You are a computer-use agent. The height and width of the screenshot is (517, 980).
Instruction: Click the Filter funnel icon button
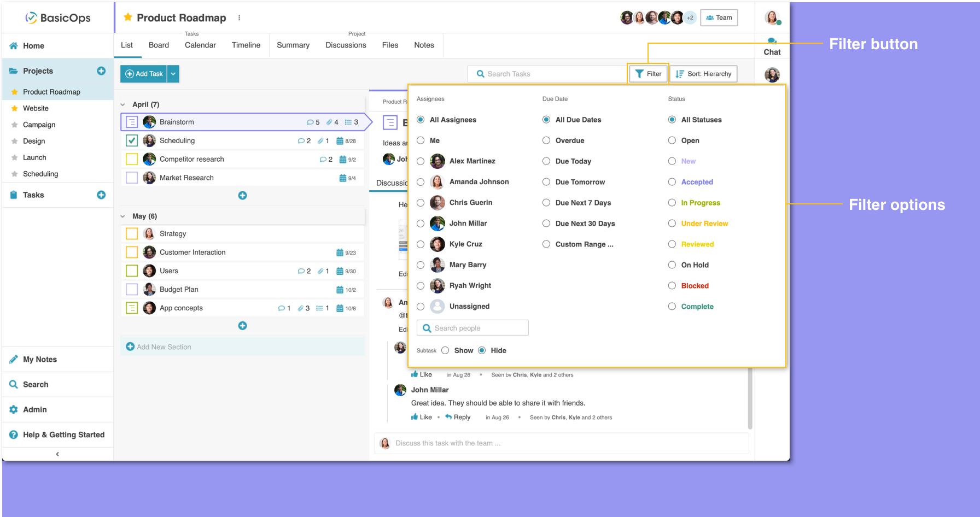point(648,74)
